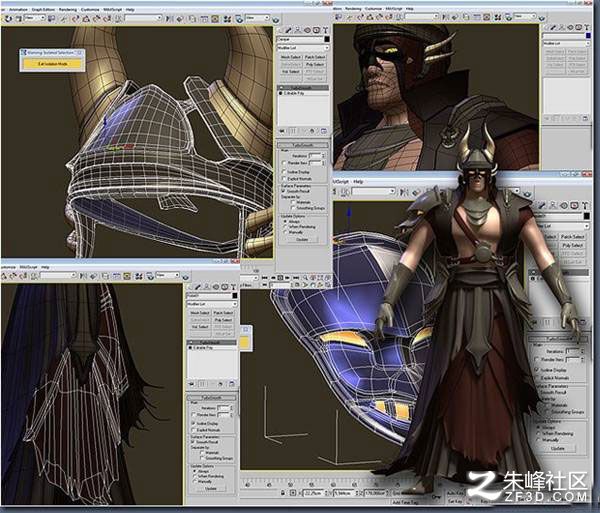Click Poly Select button in bottom-left window
The height and width of the screenshot is (513, 600).
223,320
